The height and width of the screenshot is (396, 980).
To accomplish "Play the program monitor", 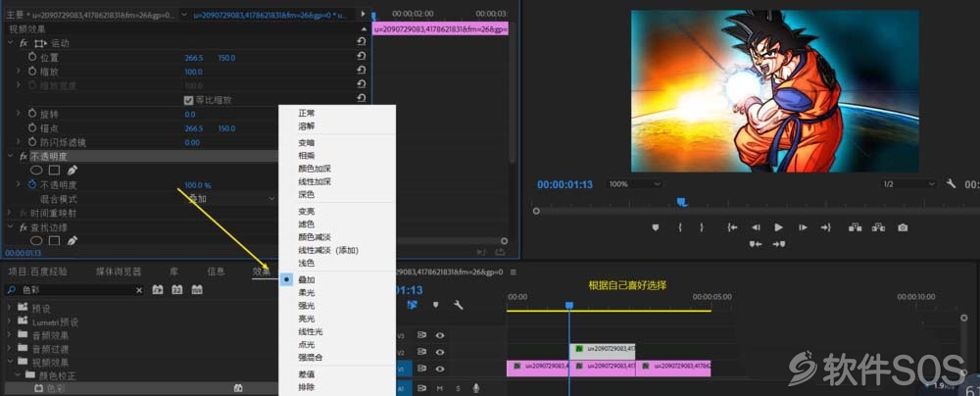I will pyautogui.click(x=779, y=227).
